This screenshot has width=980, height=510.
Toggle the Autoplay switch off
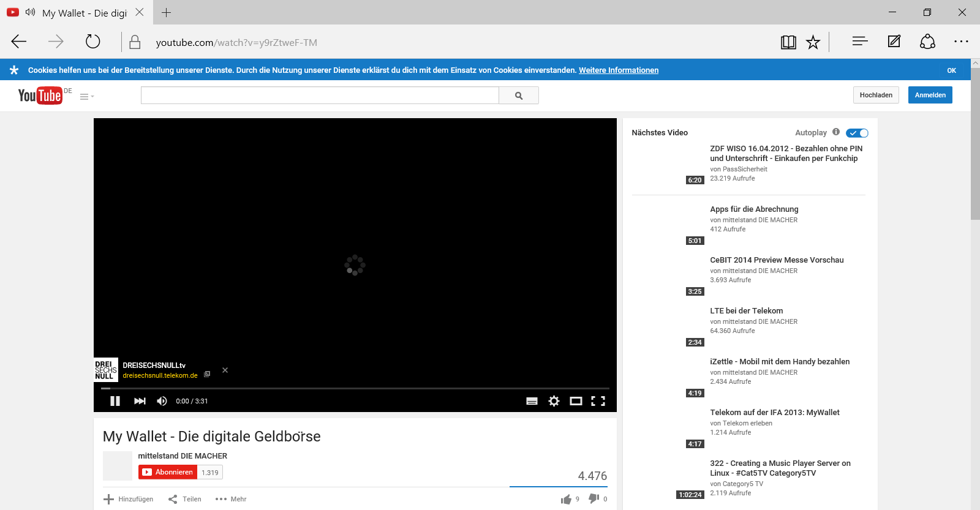point(857,133)
